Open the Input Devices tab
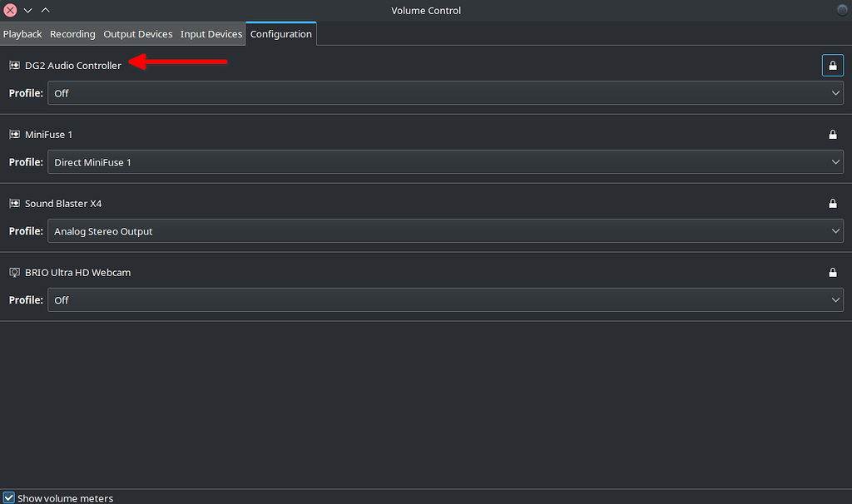 click(211, 34)
